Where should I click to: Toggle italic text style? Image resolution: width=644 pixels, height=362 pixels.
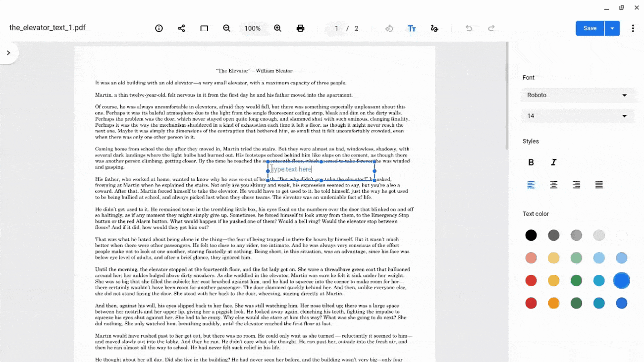[554, 162]
